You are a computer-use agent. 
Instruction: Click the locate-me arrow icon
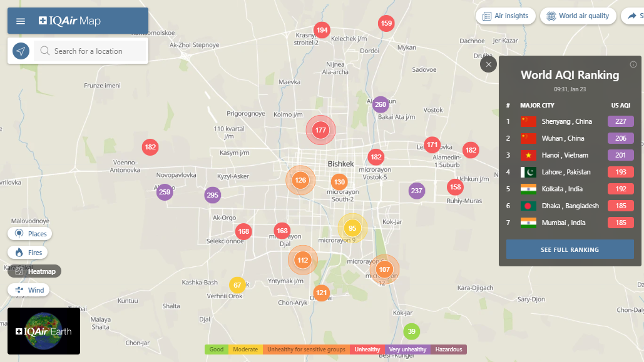tap(21, 51)
